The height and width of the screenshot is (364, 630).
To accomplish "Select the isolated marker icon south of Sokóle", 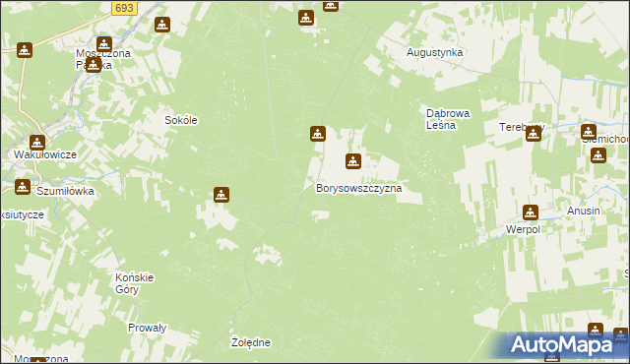I will (x=221, y=195).
